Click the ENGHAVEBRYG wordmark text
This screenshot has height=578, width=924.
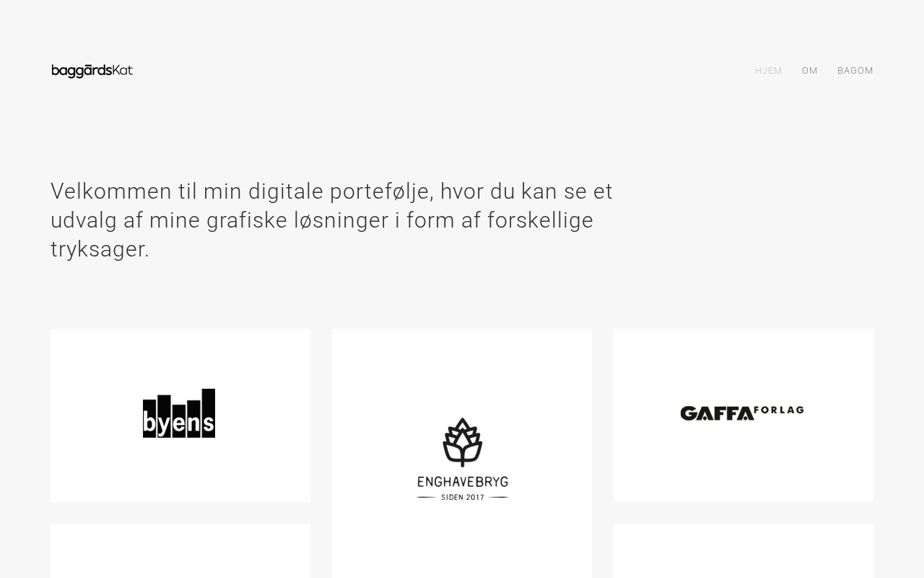[462, 482]
